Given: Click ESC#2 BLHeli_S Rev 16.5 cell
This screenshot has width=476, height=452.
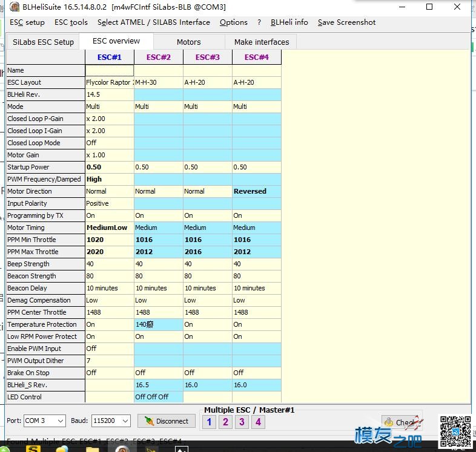Looking at the screenshot, I should (159, 385).
